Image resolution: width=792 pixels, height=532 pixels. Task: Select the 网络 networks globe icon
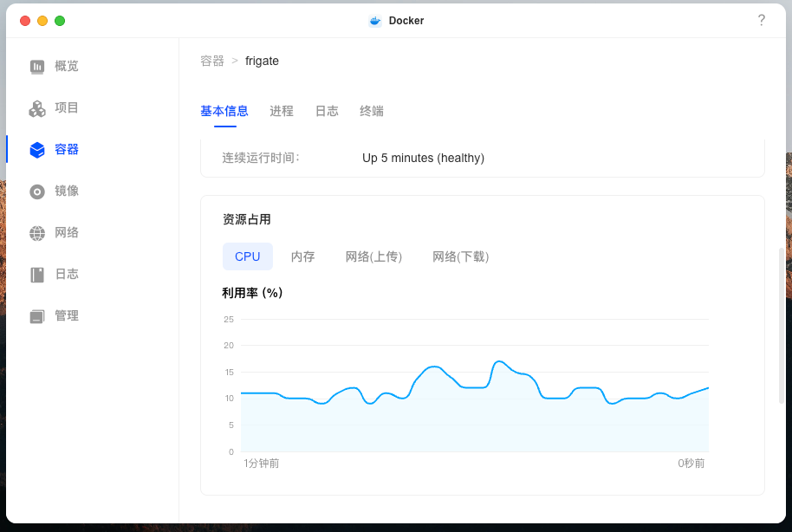point(37,232)
